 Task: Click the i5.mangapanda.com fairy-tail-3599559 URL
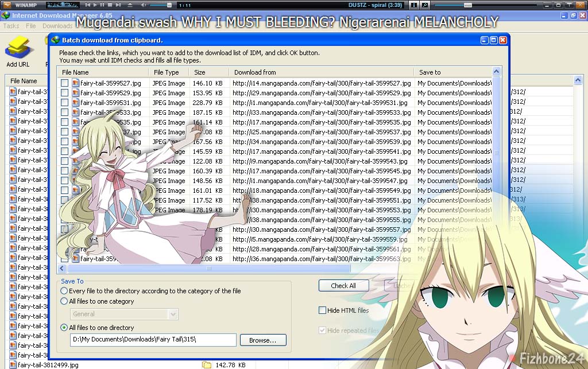(320, 239)
